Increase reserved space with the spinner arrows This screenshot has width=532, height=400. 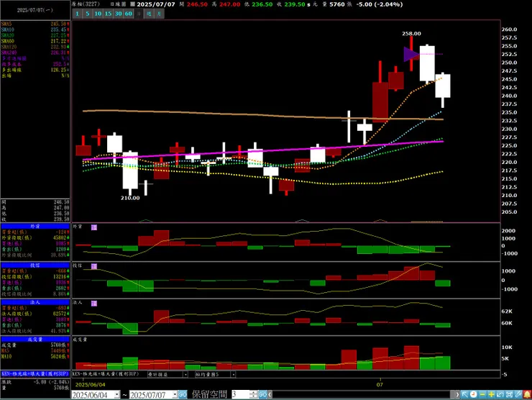click(254, 394)
